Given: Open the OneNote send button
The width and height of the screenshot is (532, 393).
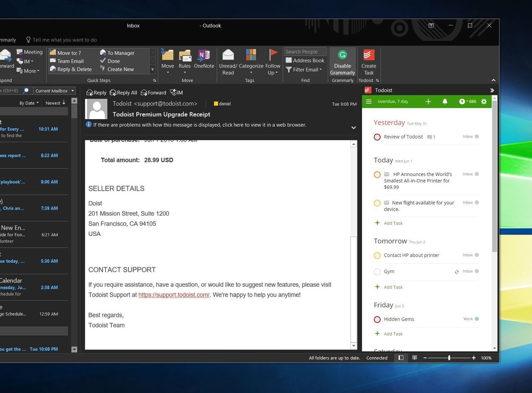Looking at the screenshot, I should (204, 59).
